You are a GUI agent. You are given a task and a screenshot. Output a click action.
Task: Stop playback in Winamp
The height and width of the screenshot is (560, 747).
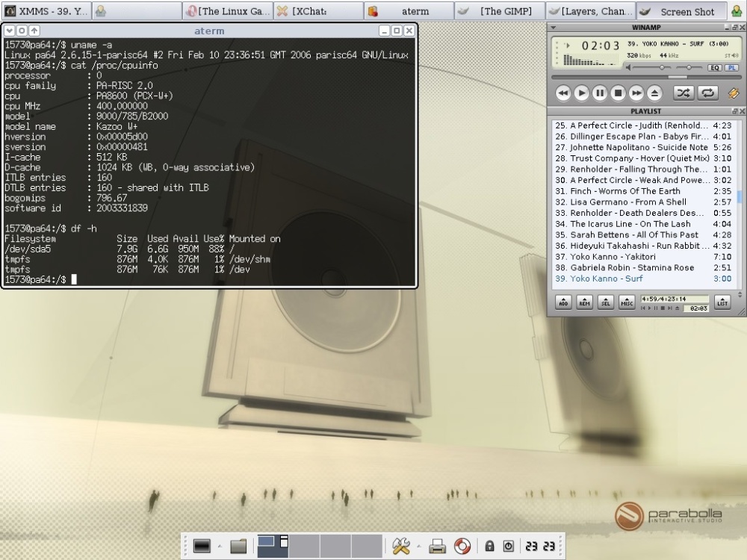[x=618, y=93]
